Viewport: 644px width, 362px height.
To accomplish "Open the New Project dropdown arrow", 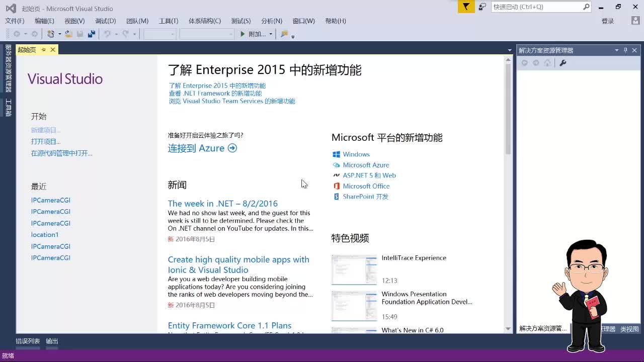I will click(59, 34).
